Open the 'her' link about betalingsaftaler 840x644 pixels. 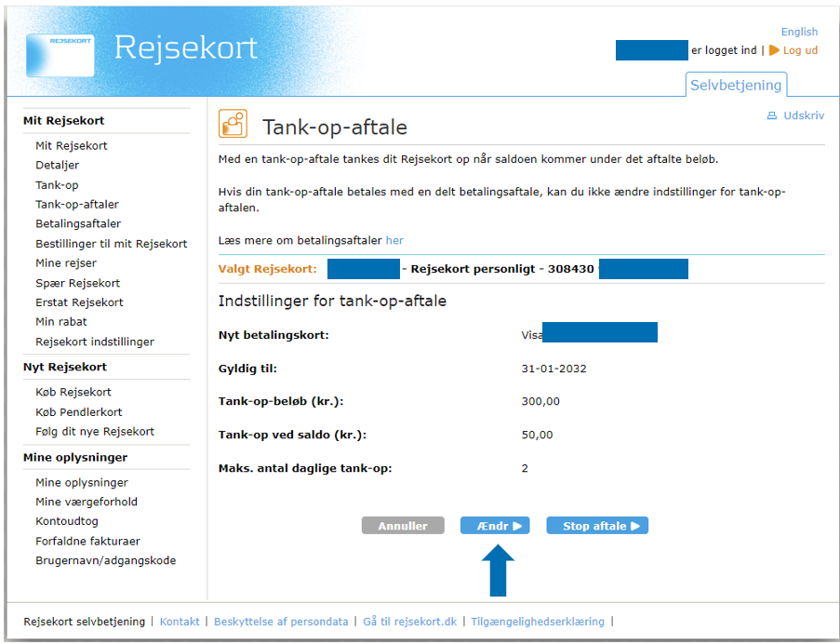point(394,240)
